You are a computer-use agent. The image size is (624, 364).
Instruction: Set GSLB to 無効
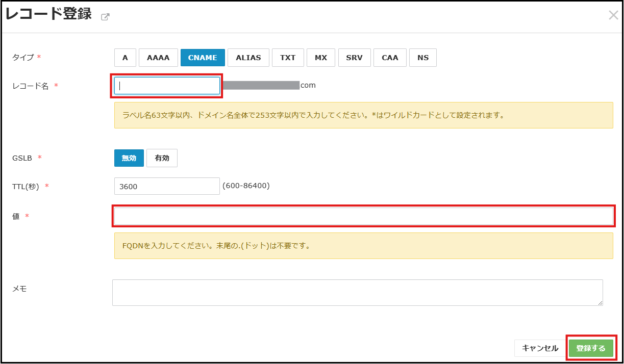(129, 158)
